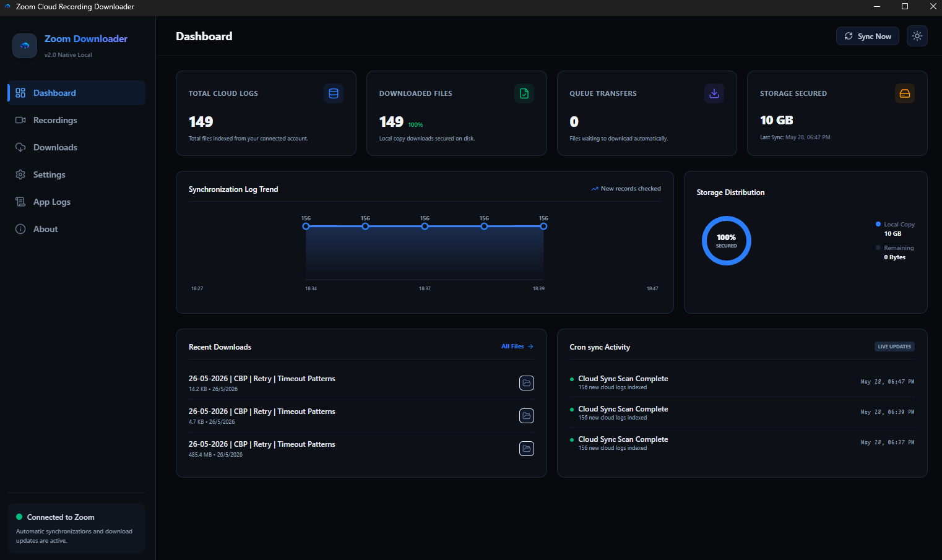Open the 485.4 MB Timeout Patterns recording
The image size is (942, 560).
pyautogui.click(x=262, y=444)
